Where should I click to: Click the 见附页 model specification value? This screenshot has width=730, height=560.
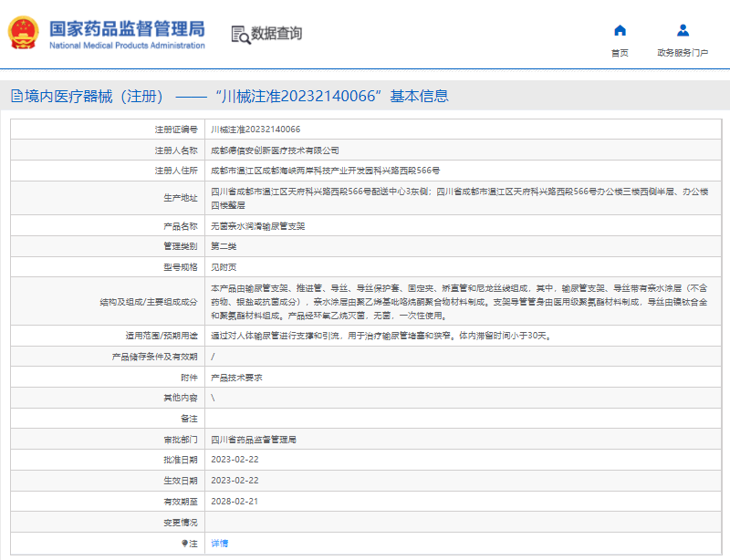click(x=224, y=267)
